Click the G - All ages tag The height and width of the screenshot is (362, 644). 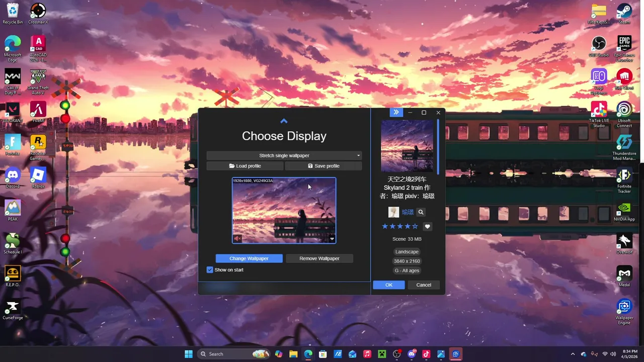pyautogui.click(x=407, y=270)
